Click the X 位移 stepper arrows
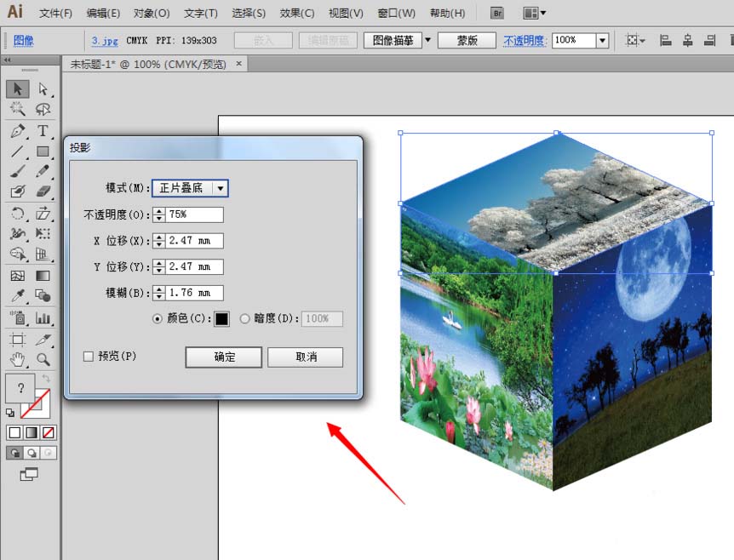This screenshot has height=560, width=734. (x=159, y=241)
